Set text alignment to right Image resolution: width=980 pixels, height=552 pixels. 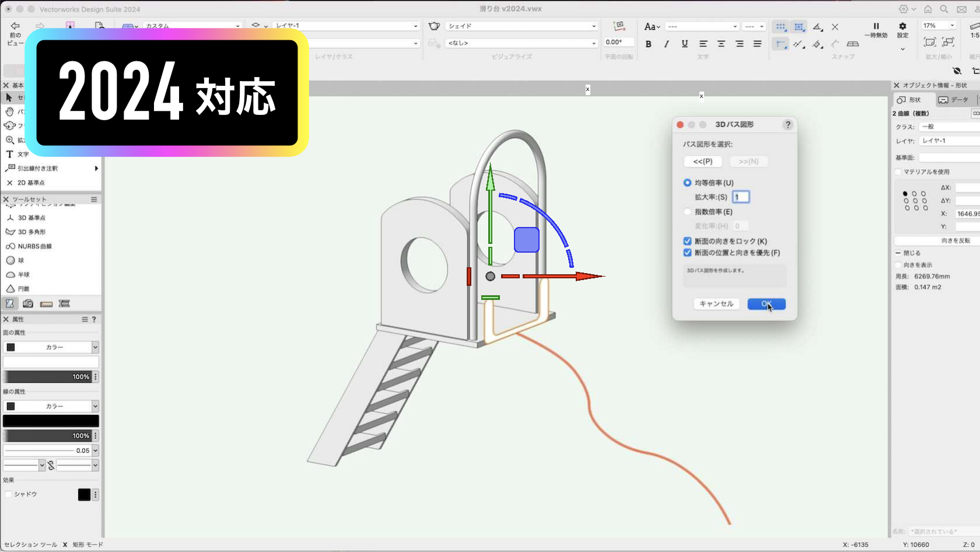[x=739, y=44]
